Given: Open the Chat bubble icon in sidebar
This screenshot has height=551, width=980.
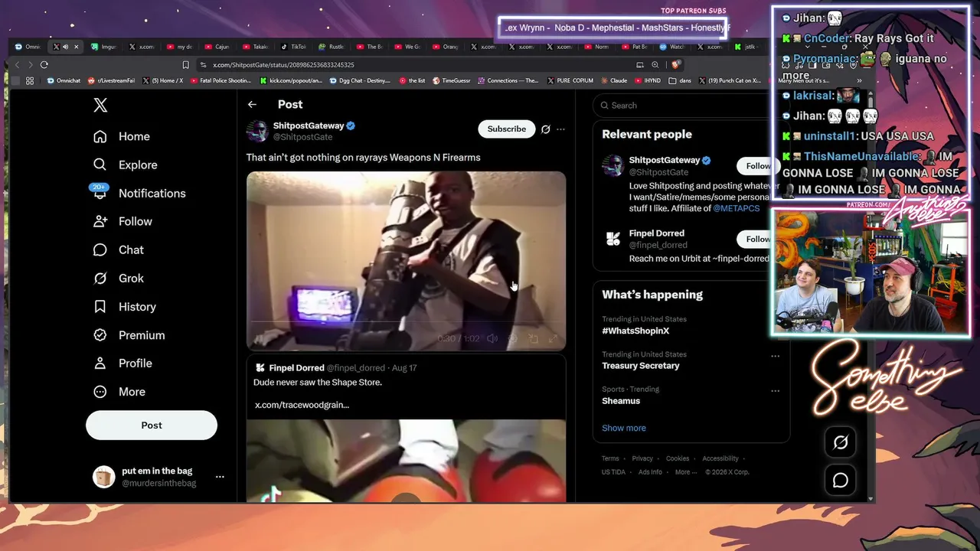Looking at the screenshot, I should pos(100,249).
